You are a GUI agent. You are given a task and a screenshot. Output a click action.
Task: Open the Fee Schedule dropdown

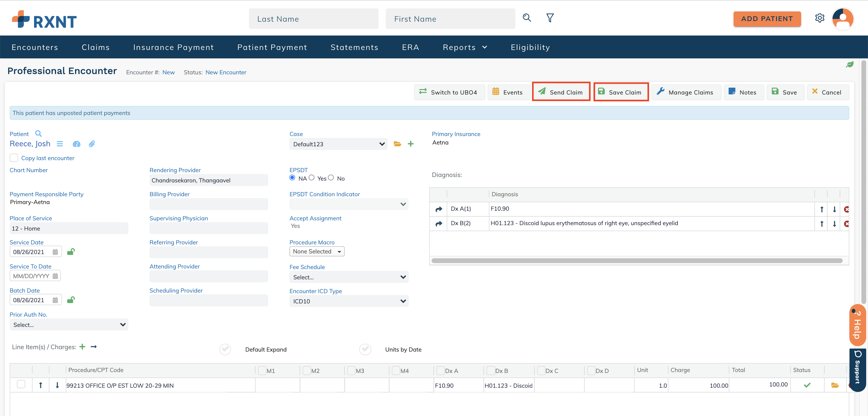pos(348,277)
